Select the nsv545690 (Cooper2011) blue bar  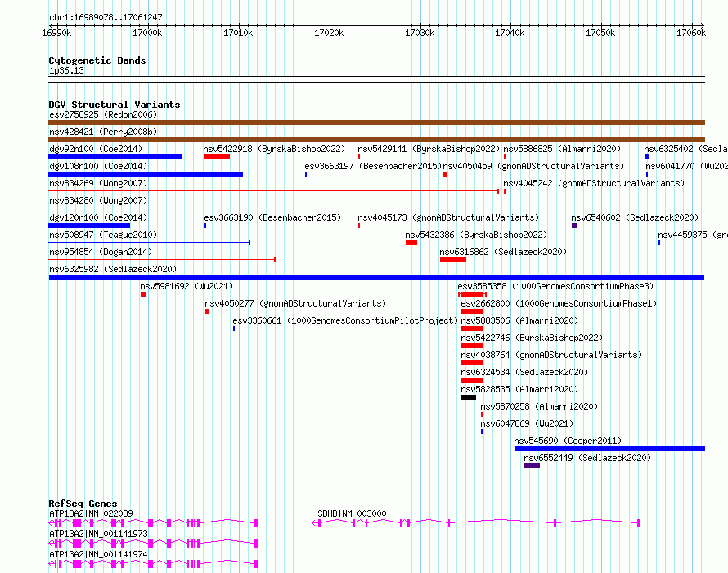click(x=609, y=449)
